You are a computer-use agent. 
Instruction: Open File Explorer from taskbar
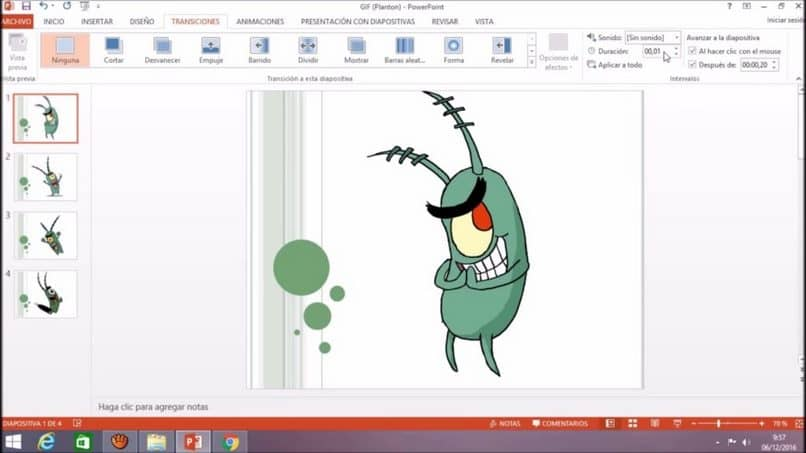click(156, 442)
